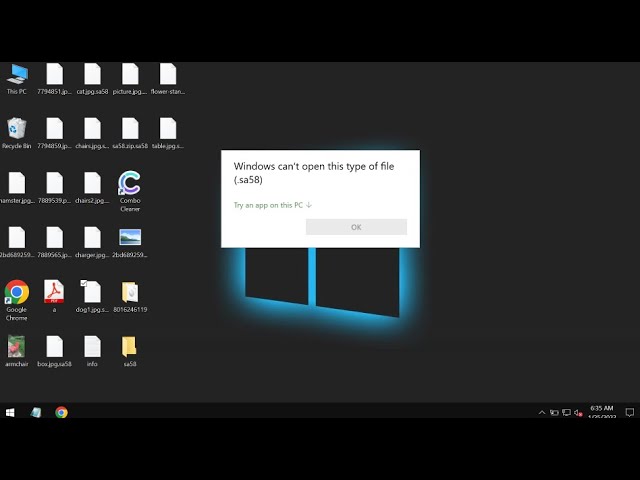Click Try an app on this PC

(273, 205)
